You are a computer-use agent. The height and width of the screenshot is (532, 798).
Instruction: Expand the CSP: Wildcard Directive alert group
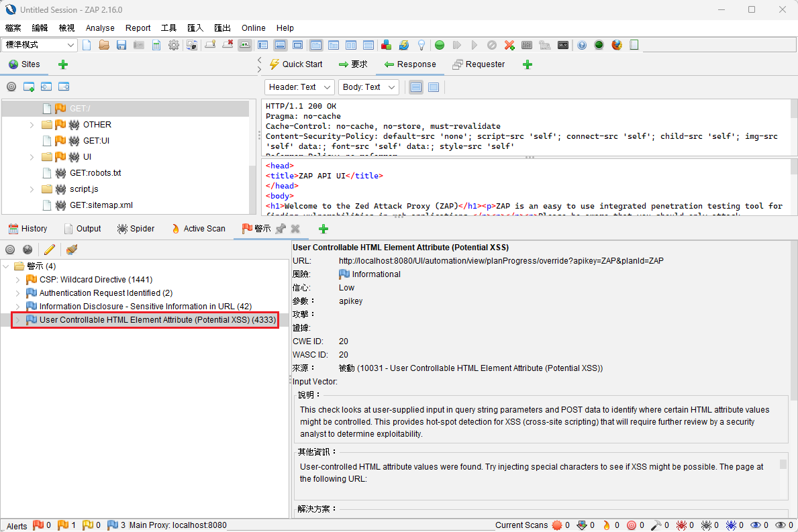pos(16,279)
